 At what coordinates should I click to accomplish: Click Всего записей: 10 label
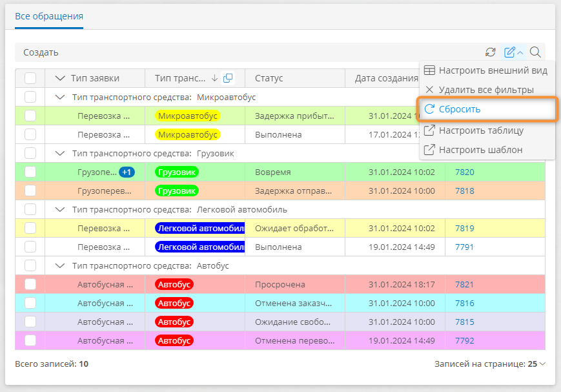click(x=52, y=364)
